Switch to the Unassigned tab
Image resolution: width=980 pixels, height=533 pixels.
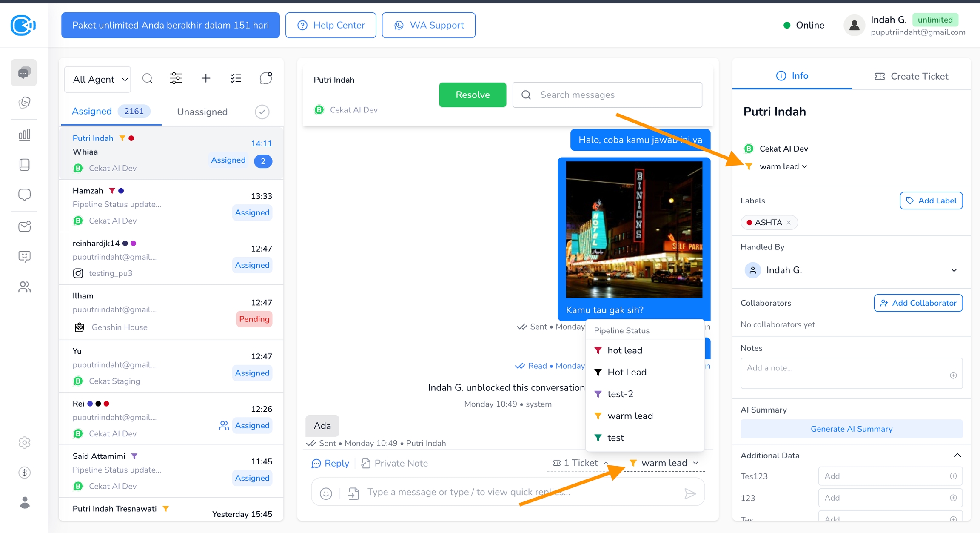(x=202, y=112)
